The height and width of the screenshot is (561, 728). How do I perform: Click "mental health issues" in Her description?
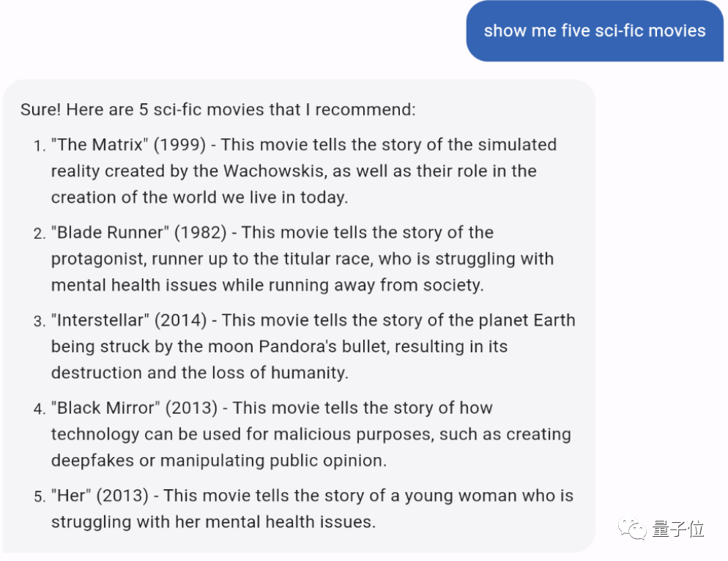click(289, 522)
